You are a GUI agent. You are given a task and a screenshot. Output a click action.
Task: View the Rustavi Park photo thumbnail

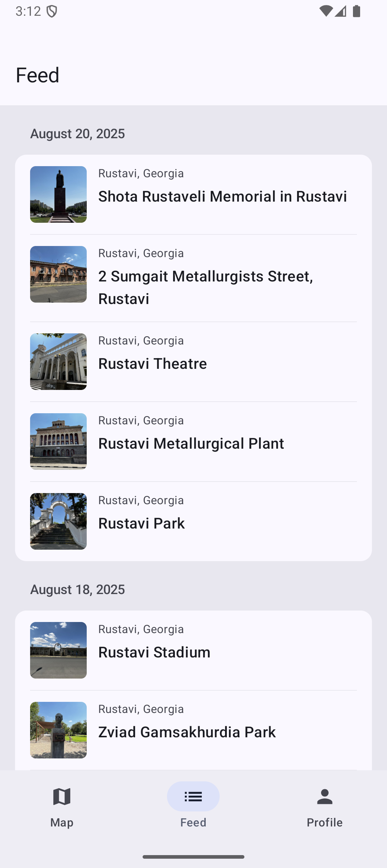58,521
